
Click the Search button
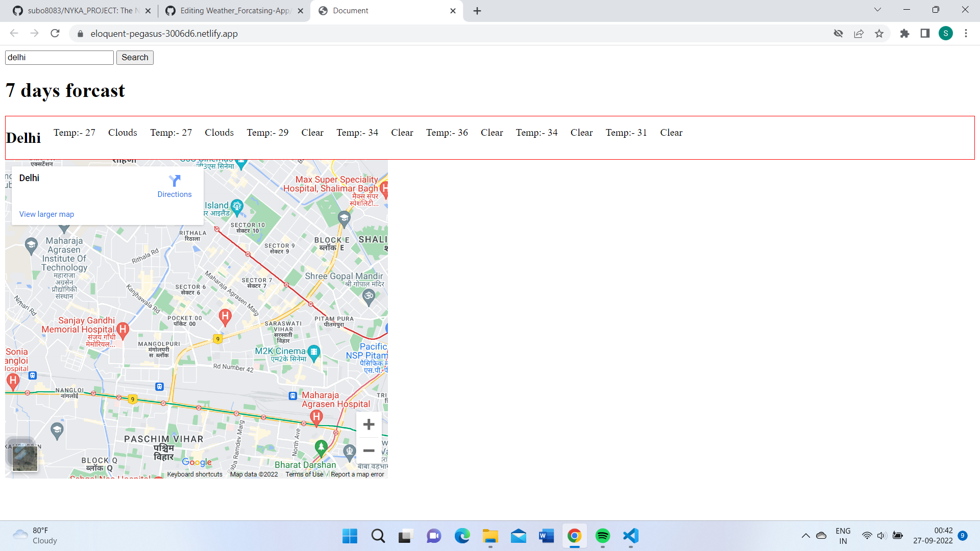(135, 57)
